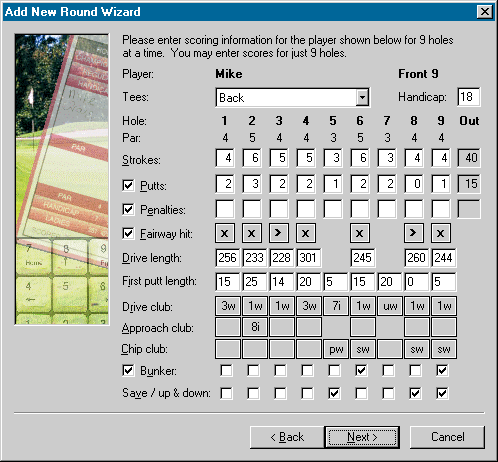Click the pw chip club button for hole 5
This screenshot has width=498, height=462.
coord(336,349)
